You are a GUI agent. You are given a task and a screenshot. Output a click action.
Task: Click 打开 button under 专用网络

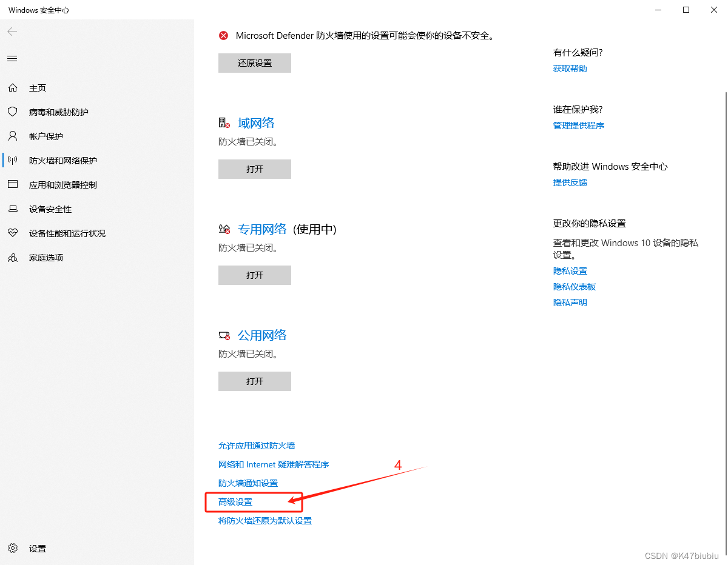[255, 275]
